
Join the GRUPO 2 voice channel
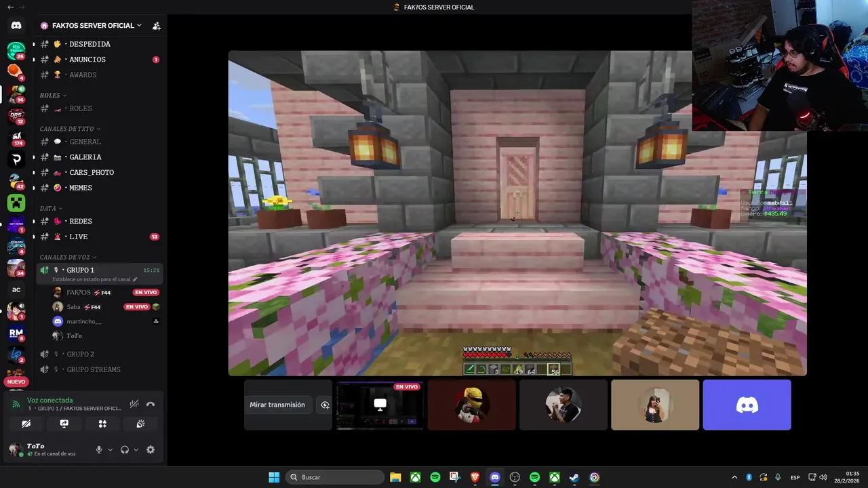99,354
